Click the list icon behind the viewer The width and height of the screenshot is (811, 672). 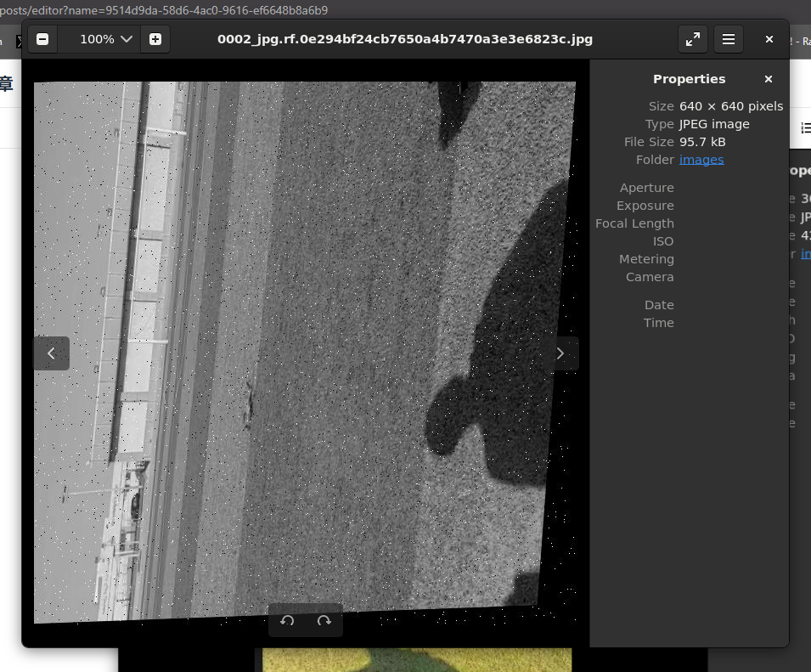point(804,127)
